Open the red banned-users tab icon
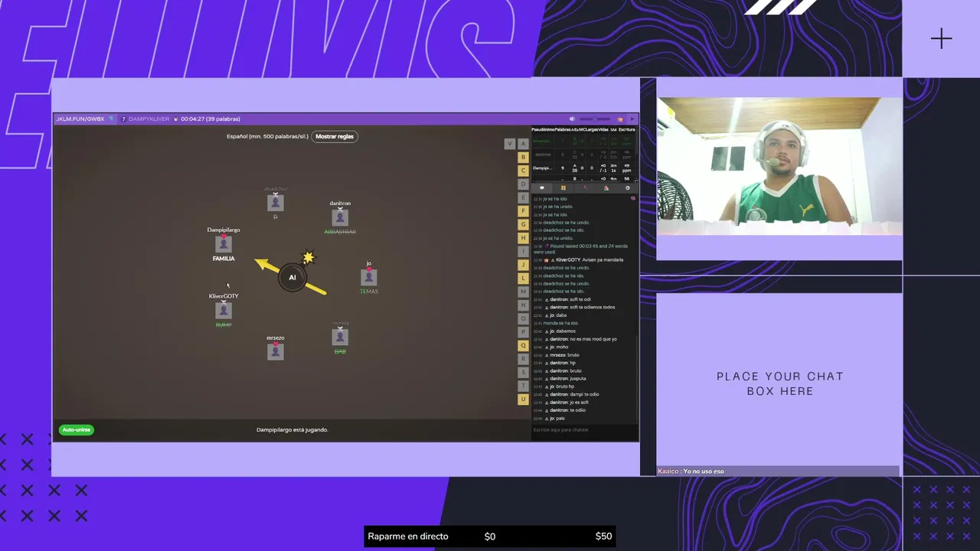The height and width of the screenshot is (551, 980). coord(585,187)
